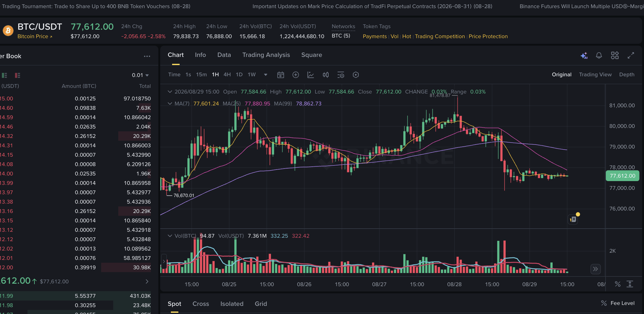The width and height of the screenshot is (644, 314).
Task: Click the ask row with amount 0.39919
Action: [x=75, y=267]
